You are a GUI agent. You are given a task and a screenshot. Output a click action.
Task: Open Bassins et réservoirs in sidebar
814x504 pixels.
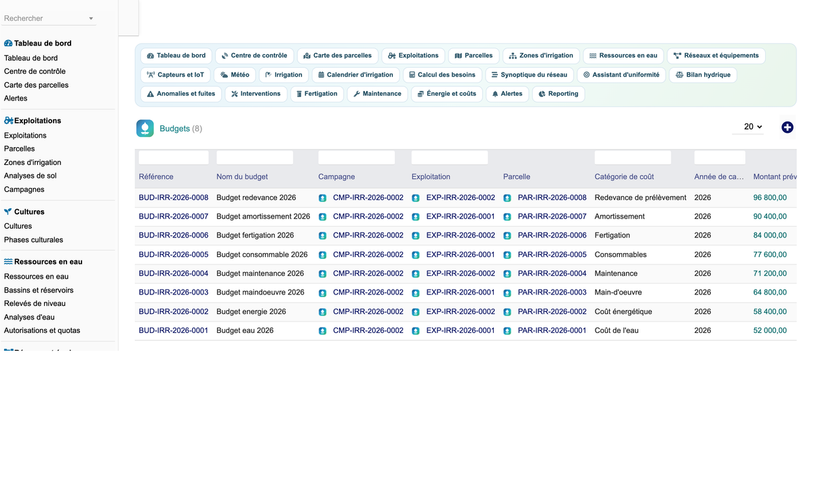[39, 290]
